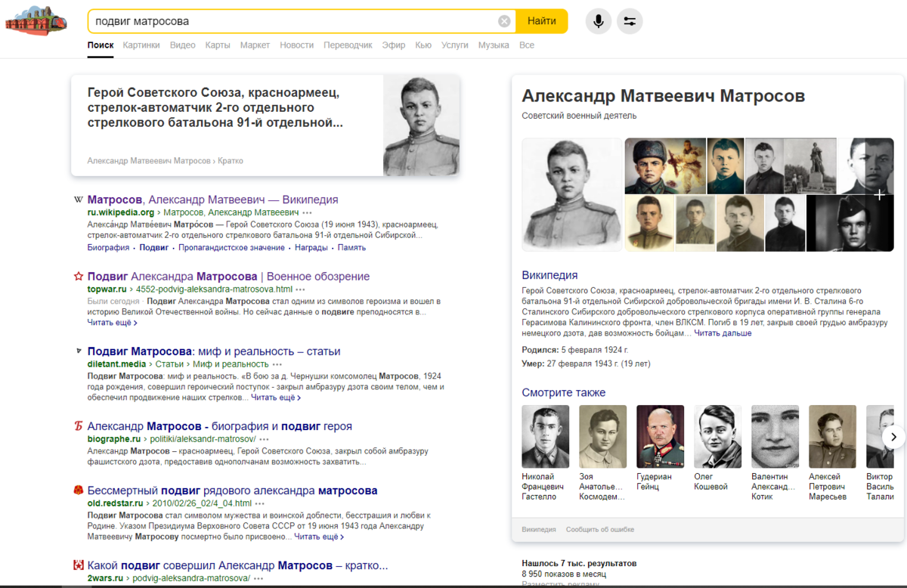Click the biographe.ru favicon
The width and height of the screenshot is (907, 588).
(x=78, y=426)
